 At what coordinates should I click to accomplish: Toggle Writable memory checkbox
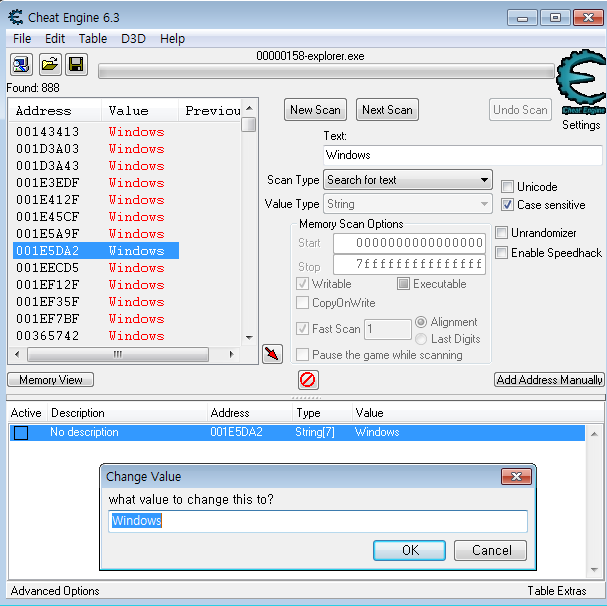302,284
